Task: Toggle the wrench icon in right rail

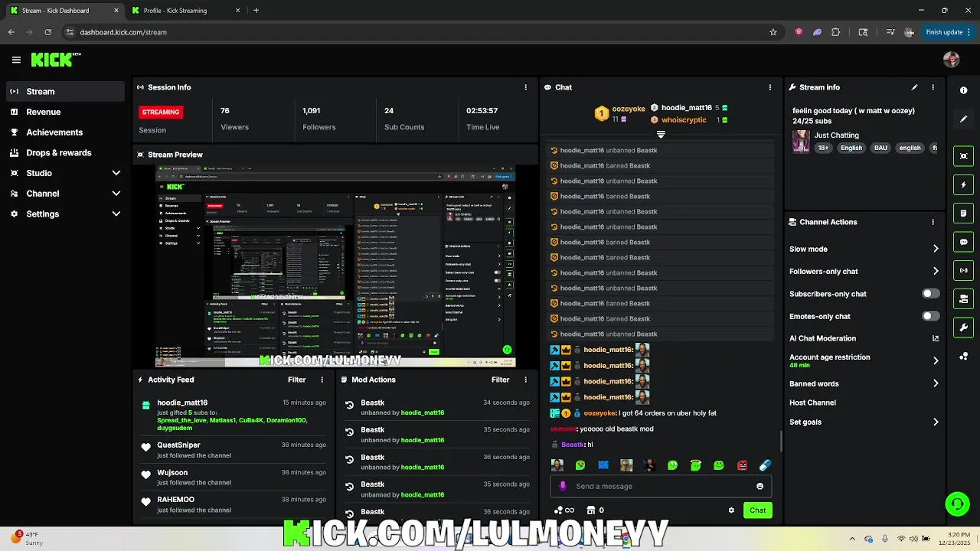Action: pyautogui.click(x=963, y=328)
